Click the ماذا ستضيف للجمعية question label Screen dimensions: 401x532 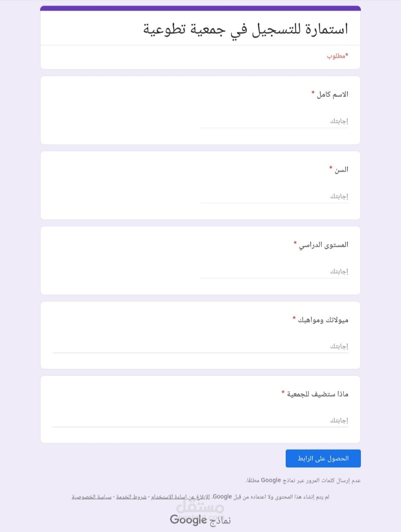317,394
